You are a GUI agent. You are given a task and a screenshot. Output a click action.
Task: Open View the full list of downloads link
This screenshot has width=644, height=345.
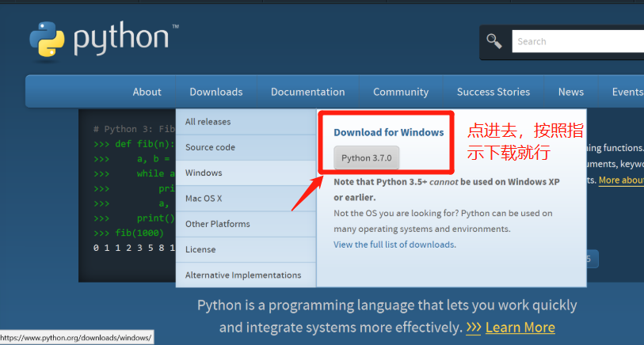[x=394, y=245]
